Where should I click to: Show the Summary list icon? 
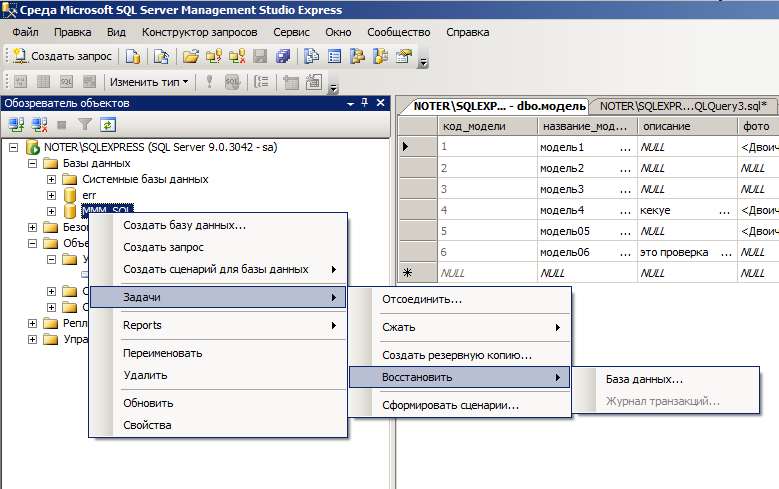point(334,56)
